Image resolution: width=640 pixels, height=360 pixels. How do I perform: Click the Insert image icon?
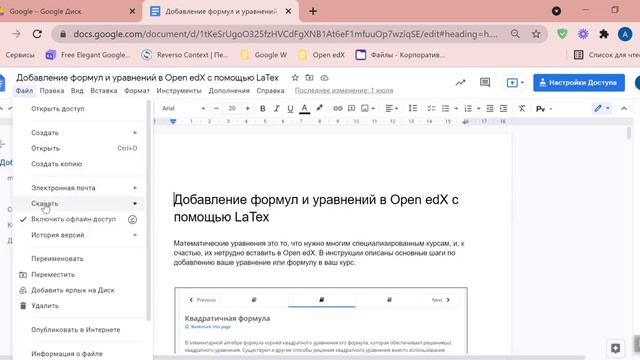(365, 109)
